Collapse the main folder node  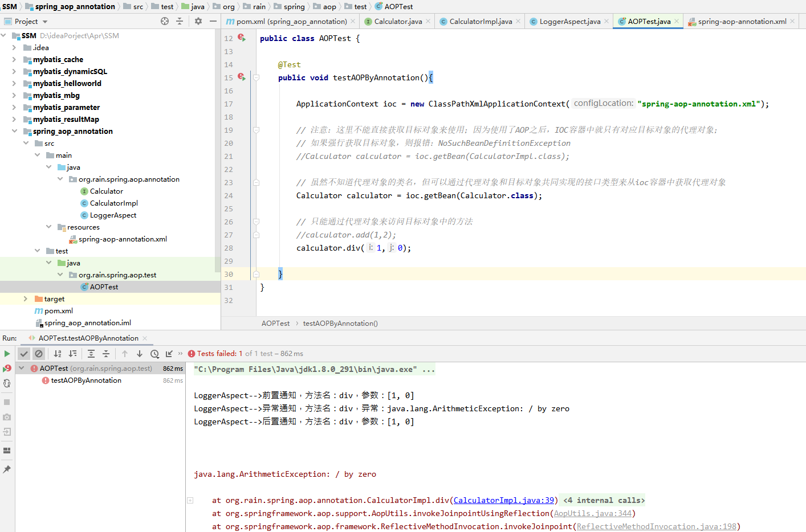(x=37, y=155)
